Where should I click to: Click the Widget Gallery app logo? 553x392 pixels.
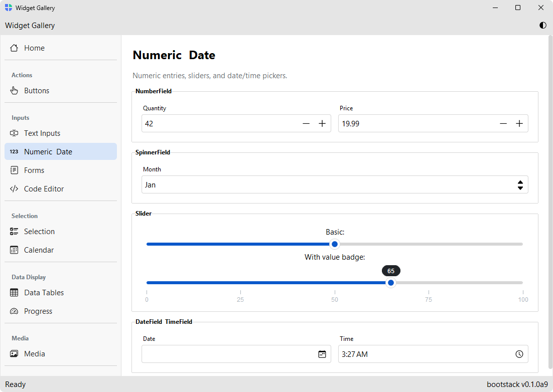point(9,8)
